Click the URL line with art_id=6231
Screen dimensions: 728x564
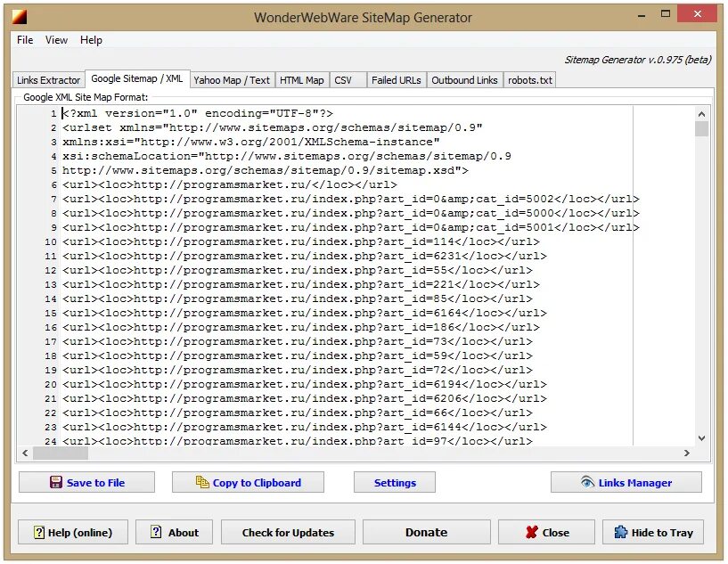click(304, 256)
